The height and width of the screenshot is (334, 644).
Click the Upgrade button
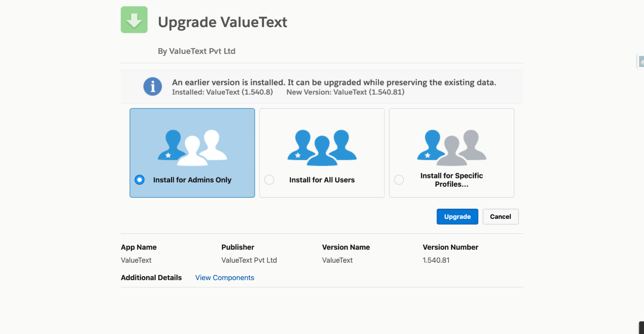pyautogui.click(x=457, y=216)
